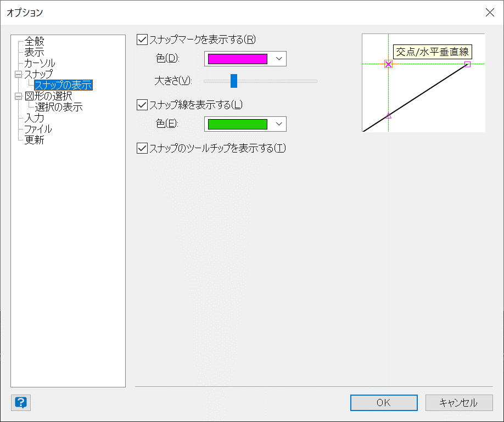The height and width of the screenshot is (422, 504).
Task: Select スナップの表示 tree item
Action: (x=63, y=85)
